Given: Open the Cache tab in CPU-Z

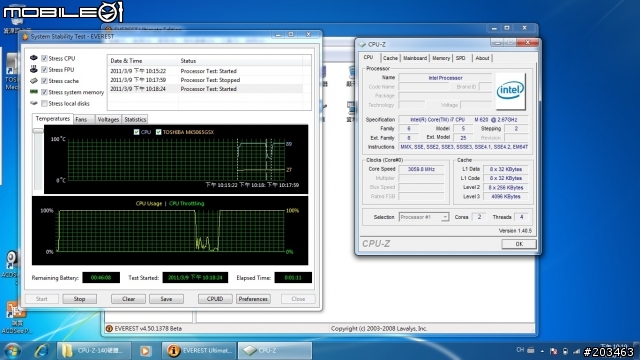Looking at the screenshot, I should click(390, 58).
